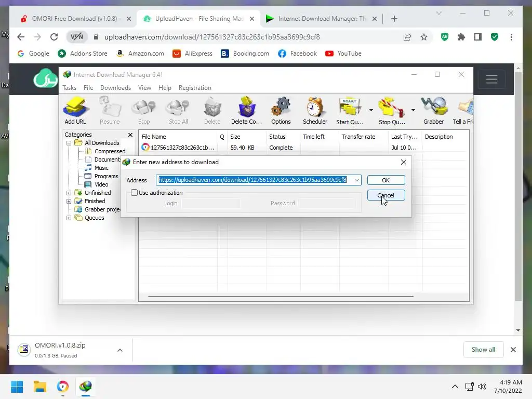The width and height of the screenshot is (532, 399).
Task: Dismiss the Chrome downloads bar
Action: point(513,350)
